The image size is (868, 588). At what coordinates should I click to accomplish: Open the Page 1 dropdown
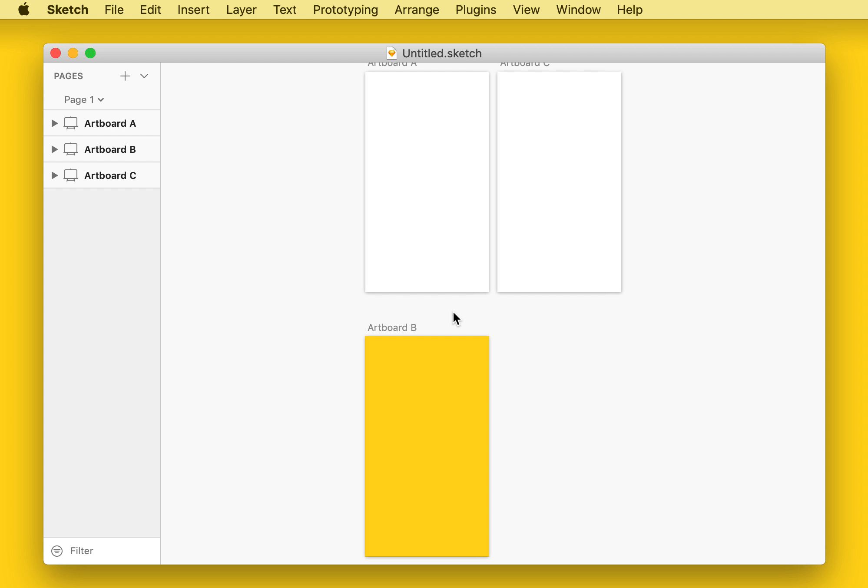(84, 99)
